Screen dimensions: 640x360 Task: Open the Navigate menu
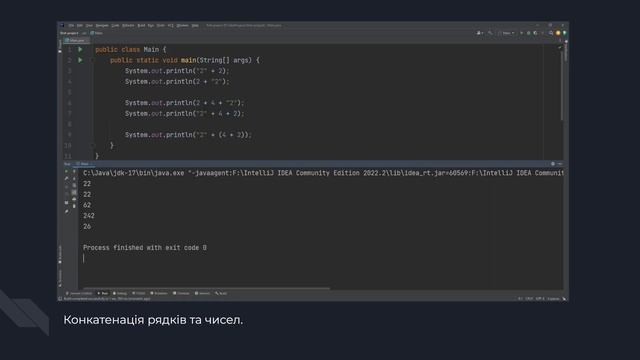pyautogui.click(x=102, y=25)
